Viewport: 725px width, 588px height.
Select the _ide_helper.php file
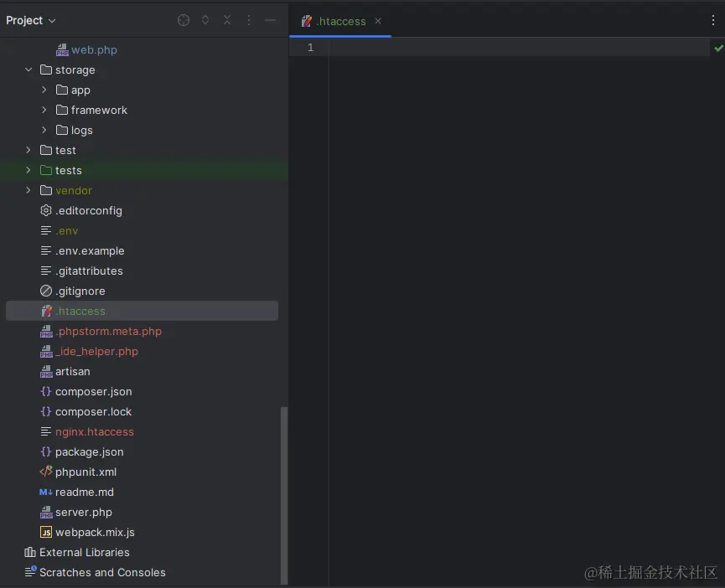click(x=96, y=351)
